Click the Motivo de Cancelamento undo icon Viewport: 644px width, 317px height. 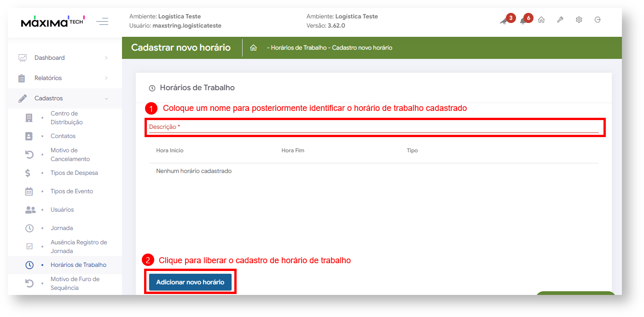[x=29, y=155]
